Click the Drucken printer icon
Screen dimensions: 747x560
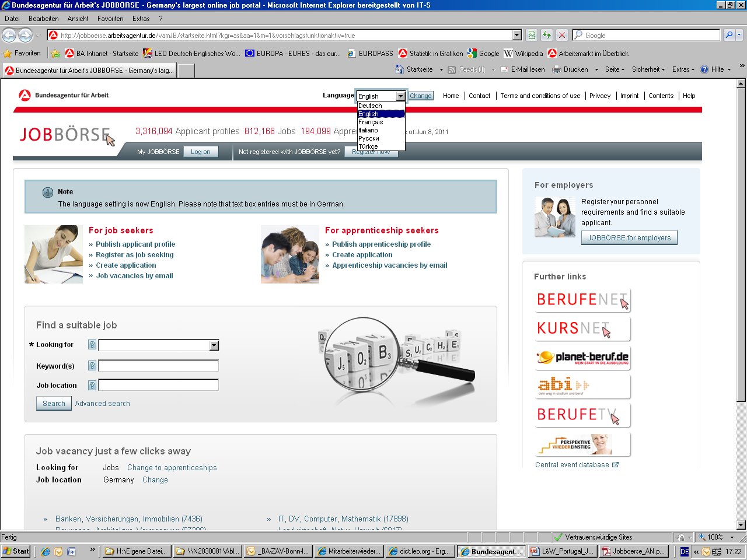[557, 69]
